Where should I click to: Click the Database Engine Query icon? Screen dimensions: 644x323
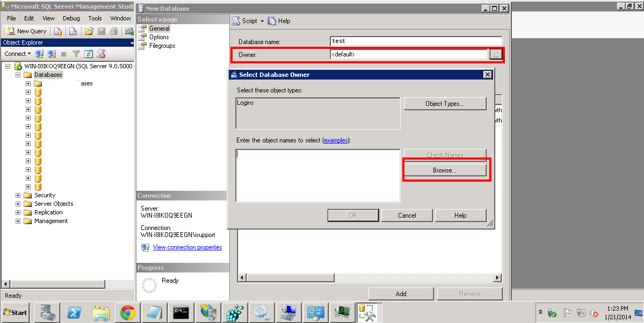coord(58,31)
